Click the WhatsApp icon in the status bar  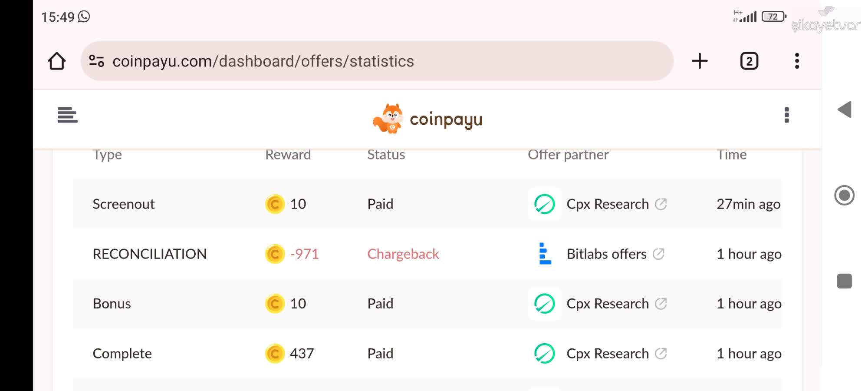point(84,17)
